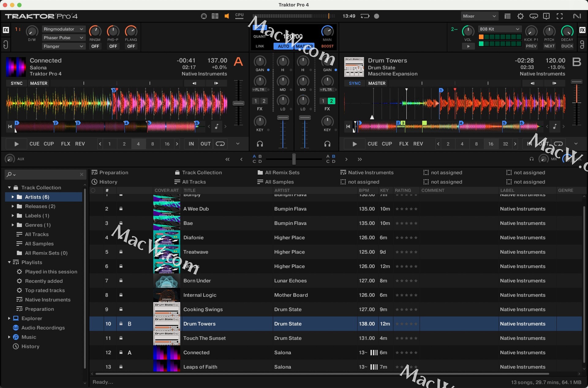Toggle PHS-P effect OFF button
Viewport: 588px width, 388px height.
coord(113,46)
